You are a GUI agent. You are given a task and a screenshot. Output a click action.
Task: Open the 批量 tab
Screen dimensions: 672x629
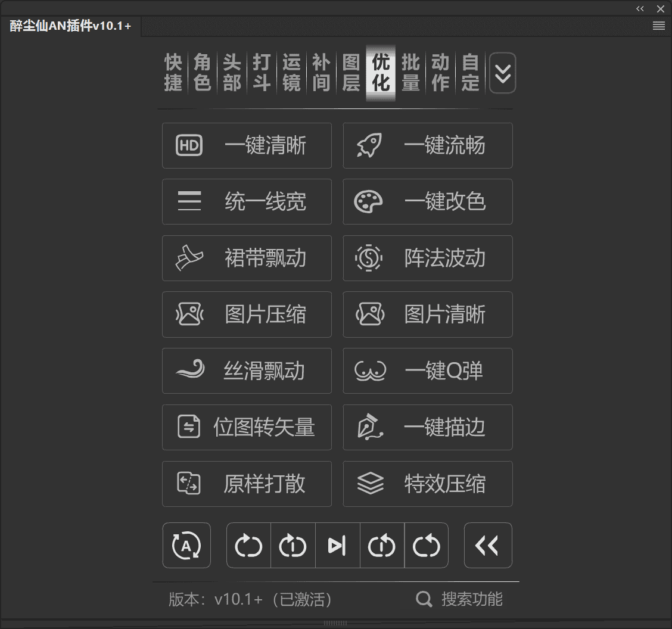click(x=410, y=73)
